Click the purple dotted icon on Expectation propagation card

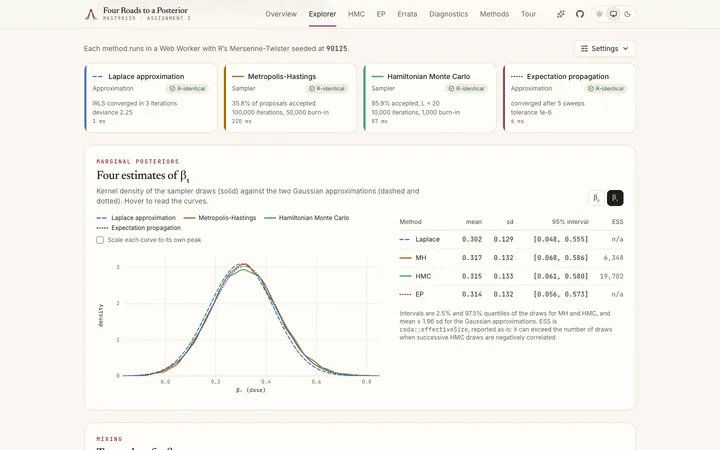tap(517, 77)
